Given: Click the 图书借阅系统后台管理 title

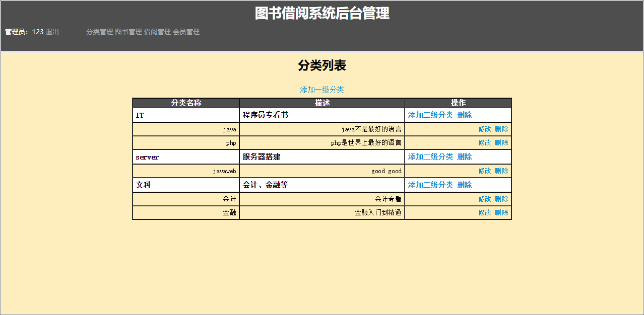Looking at the screenshot, I should tap(322, 13).
